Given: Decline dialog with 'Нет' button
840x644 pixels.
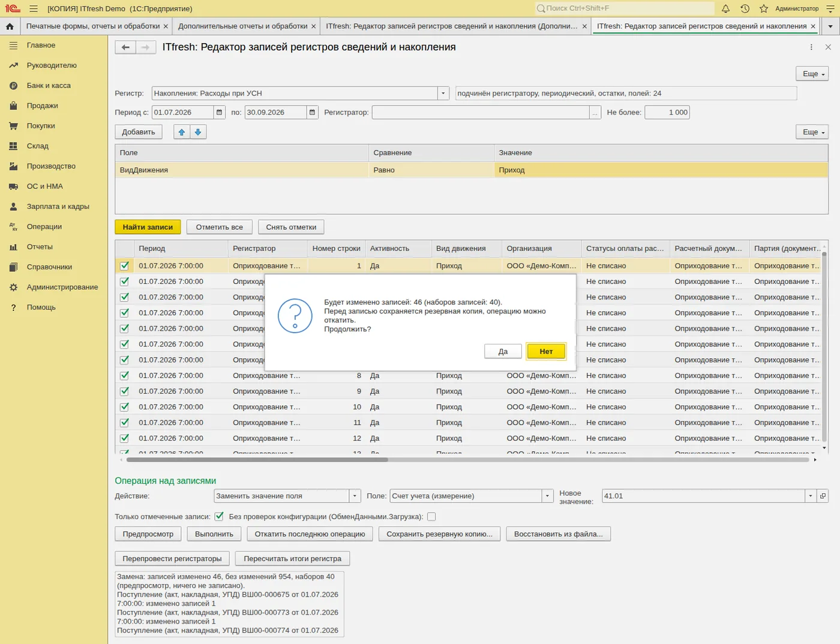Looking at the screenshot, I should (546, 352).
